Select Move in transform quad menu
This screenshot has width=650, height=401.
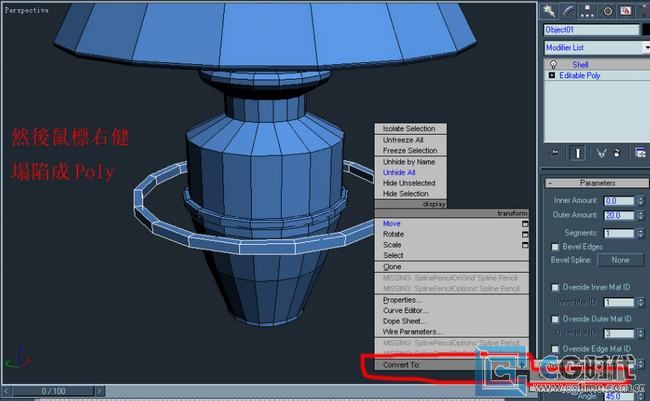pyautogui.click(x=392, y=224)
